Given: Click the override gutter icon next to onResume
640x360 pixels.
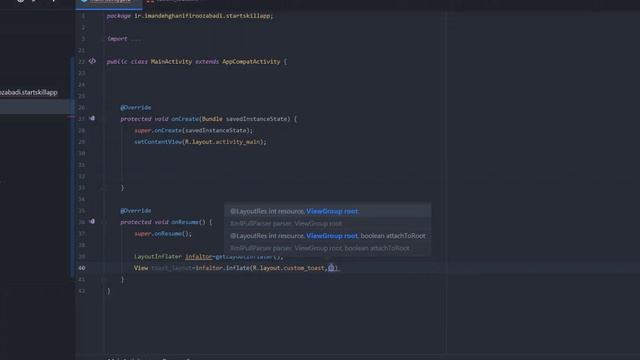Looking at the screenshot, I should 92,221.
